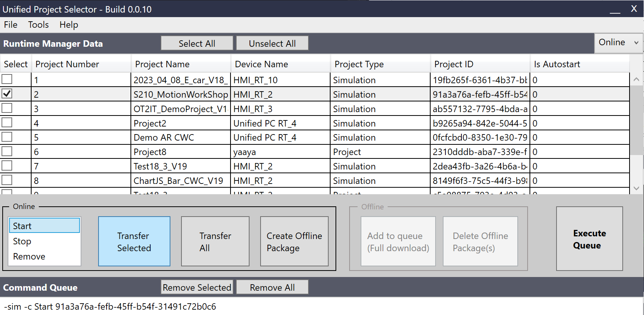This screenshot has height=315, width=644.
Task: Select the checkbox for OT2IT_DemoProject row
Action: coord(7,108)
